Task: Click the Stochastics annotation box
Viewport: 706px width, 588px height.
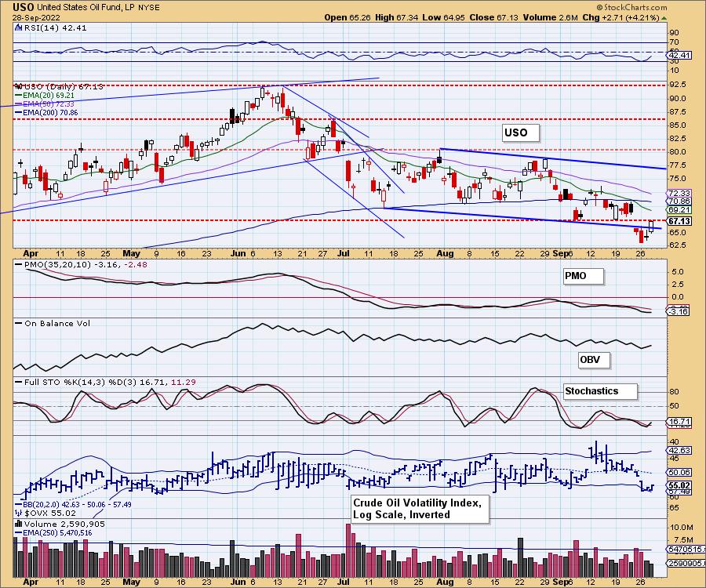Action: 600,391
